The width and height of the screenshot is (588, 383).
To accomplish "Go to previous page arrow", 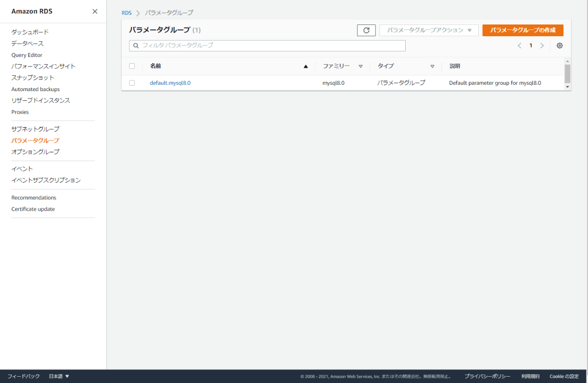I will point(519,46).
